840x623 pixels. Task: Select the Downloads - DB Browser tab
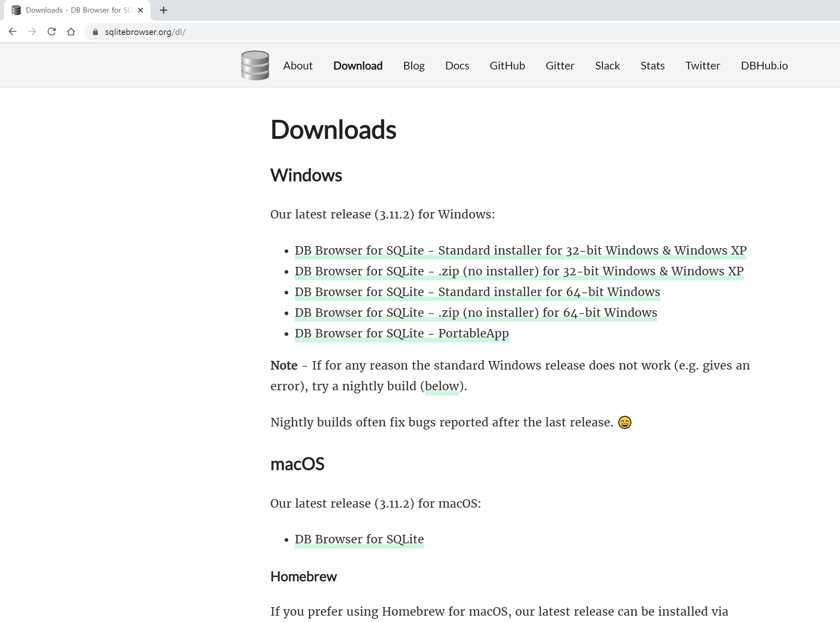pyautogui.click(x=77, y=10)
